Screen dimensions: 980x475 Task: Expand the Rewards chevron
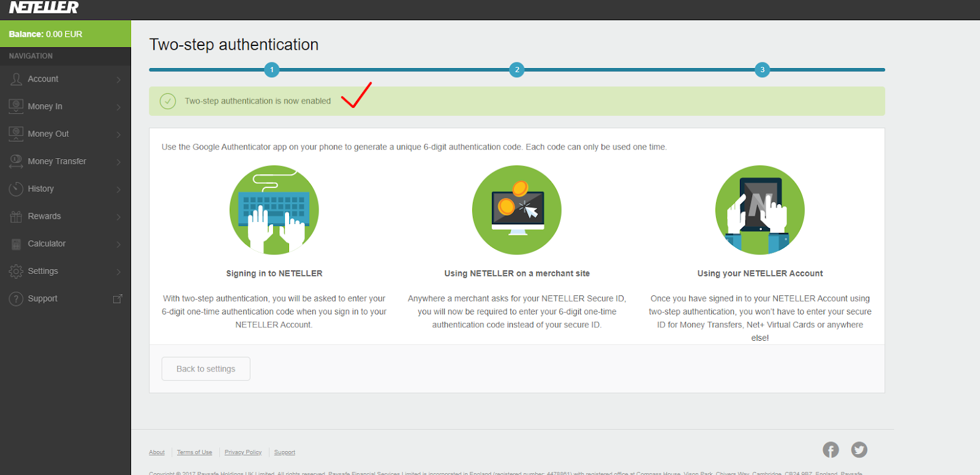click(118, 217)
